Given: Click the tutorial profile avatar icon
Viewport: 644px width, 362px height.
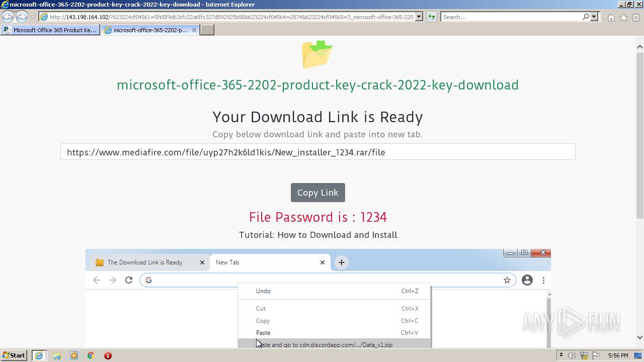Looking at the screenshot, I should click(x=527, y=280).
